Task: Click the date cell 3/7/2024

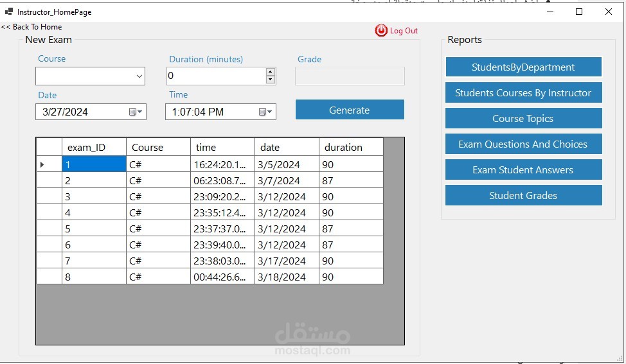Action: pyautogui.click(x=287, y=180)
